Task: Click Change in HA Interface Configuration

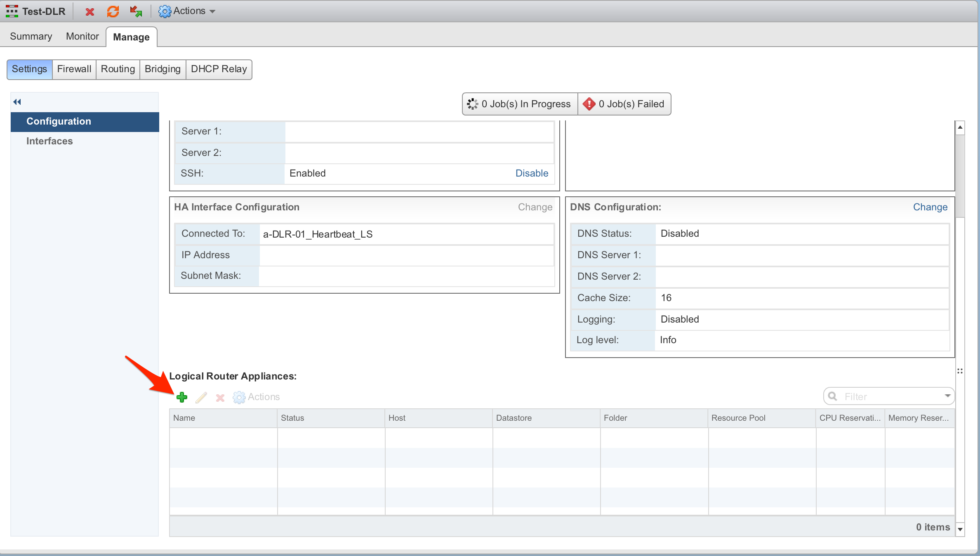Action: coord(535,207)
